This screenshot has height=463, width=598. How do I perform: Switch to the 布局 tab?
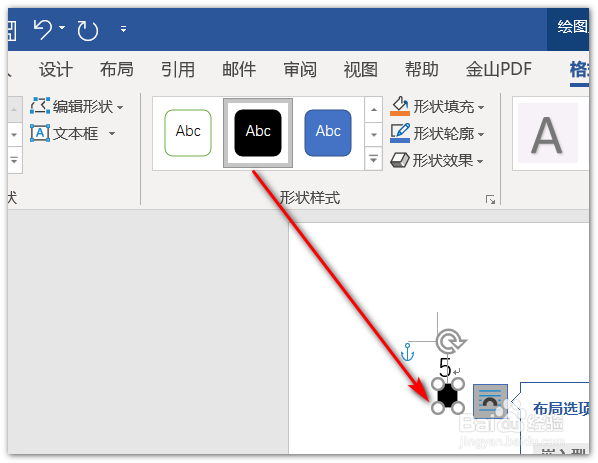point(117,69)
